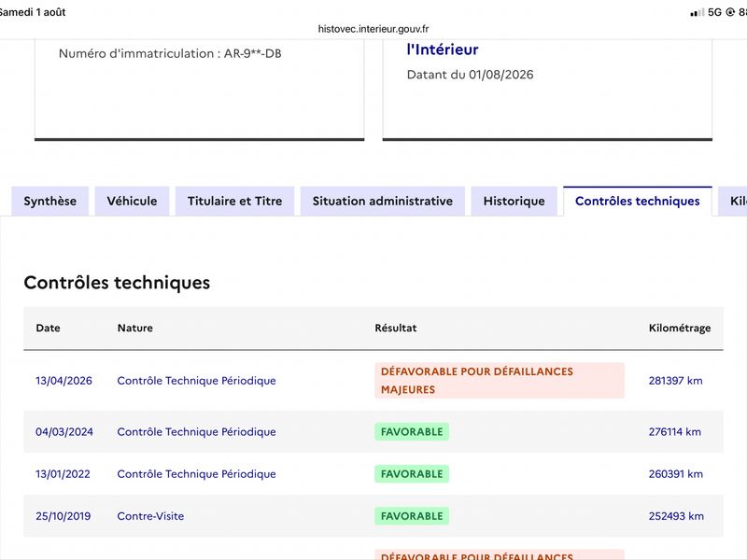The image size is (747, 560).
Task: Tap the cellular signal strength icon
Action: point(697,12)
